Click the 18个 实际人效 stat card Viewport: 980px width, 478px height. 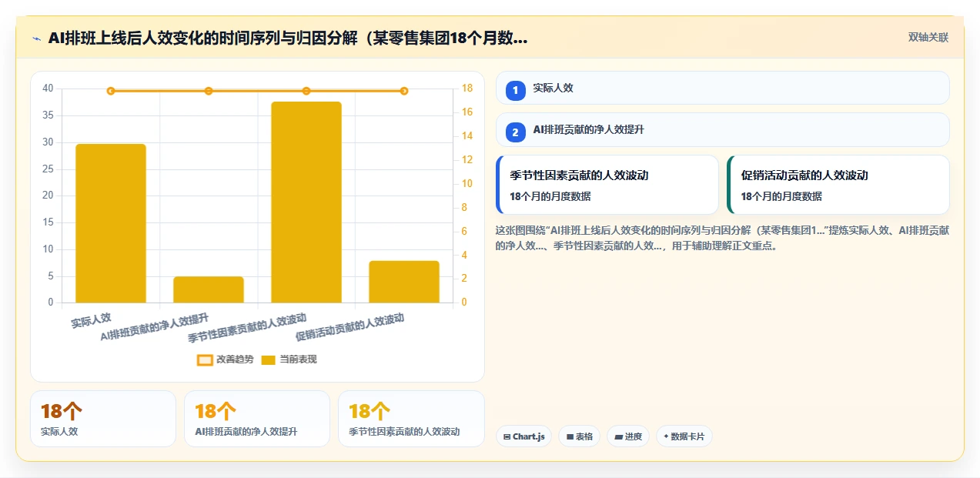(x=103, y=419)
